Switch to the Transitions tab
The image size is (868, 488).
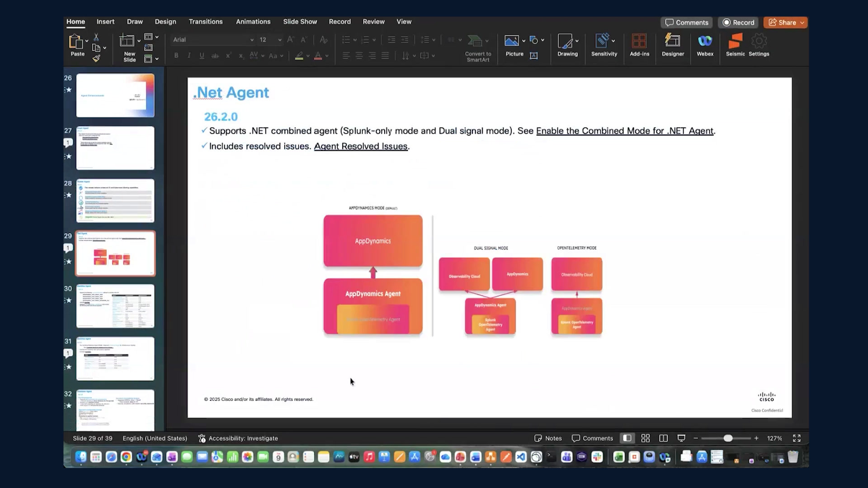coord(206,22)
